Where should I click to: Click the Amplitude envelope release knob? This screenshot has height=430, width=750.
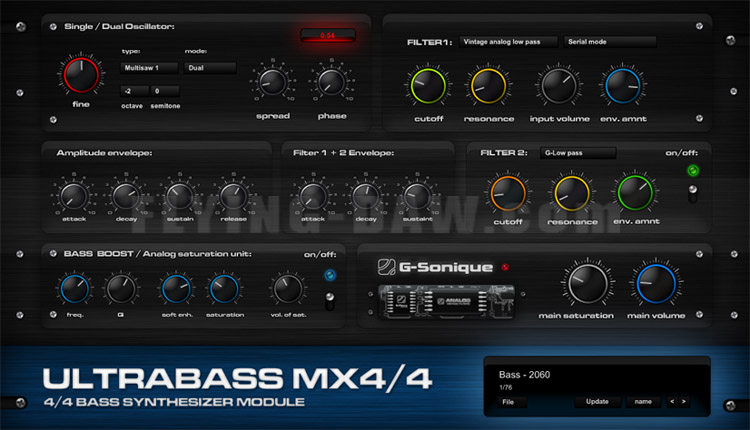coord(233,196)
